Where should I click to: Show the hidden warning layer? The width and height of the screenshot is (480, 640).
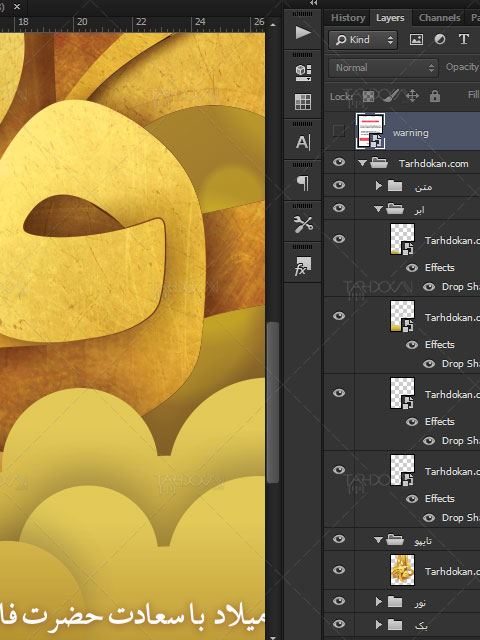[339, 131]
